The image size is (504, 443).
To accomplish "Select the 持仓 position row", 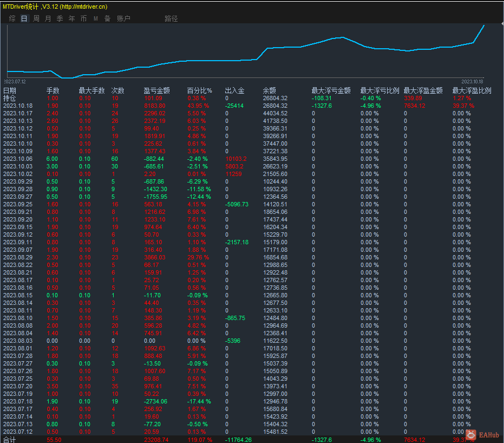I will click(10, 98).
